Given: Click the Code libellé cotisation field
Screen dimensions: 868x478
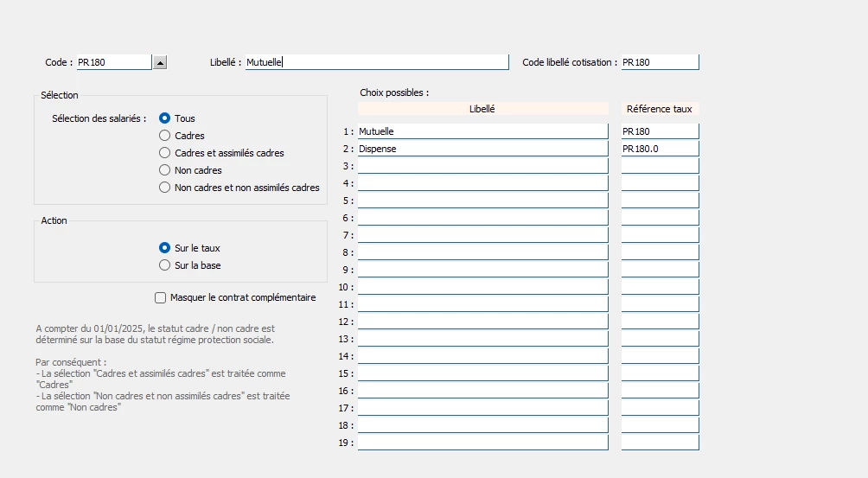Looking at the screenshot, I should 659,62.
